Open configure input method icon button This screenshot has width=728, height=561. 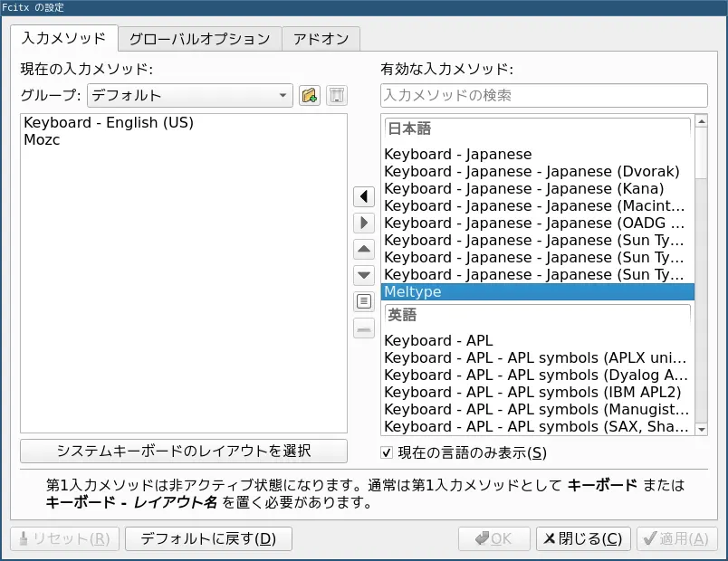[363, 301]
